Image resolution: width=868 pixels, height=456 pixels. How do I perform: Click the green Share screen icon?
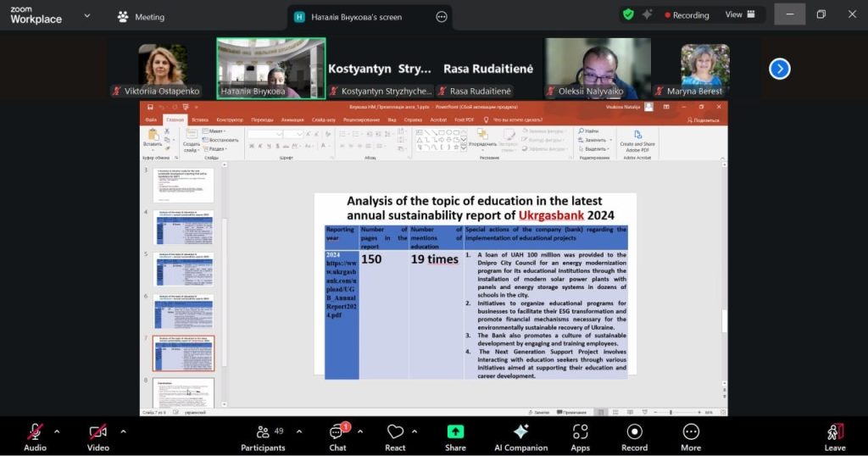pyautogui.click(x=455, y=431)
